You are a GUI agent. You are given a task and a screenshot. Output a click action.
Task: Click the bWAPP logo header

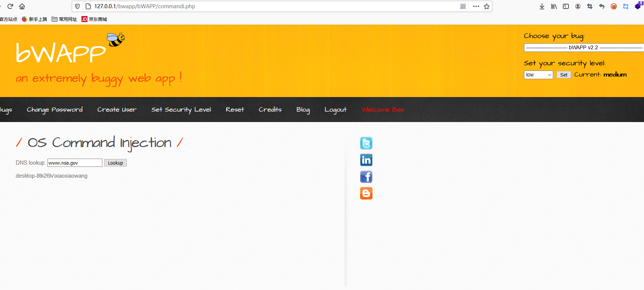pyautogui.click(x=61, y=53)
